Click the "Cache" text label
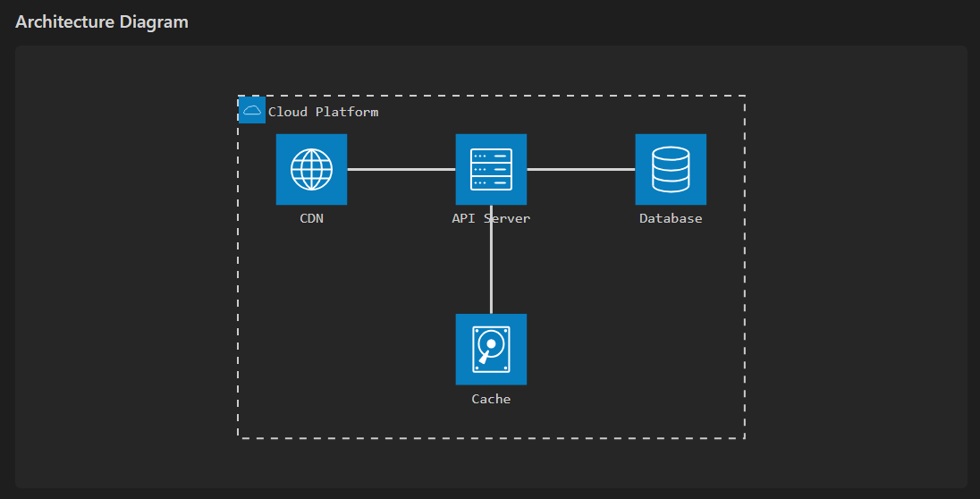The image size is (980, 499). [x=491, y=399]
